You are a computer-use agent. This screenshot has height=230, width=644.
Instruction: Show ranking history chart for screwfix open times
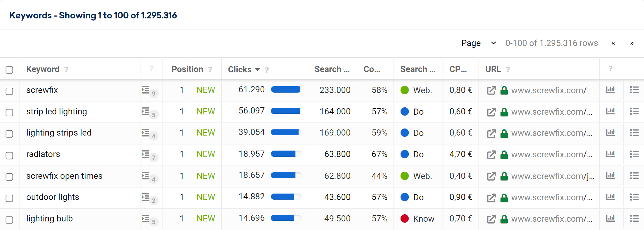coord(611,175)
